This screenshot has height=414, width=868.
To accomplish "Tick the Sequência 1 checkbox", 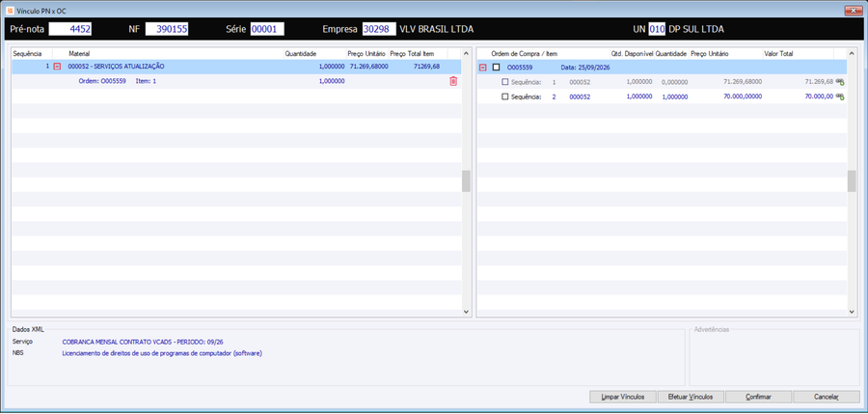I will coord(504,81).
